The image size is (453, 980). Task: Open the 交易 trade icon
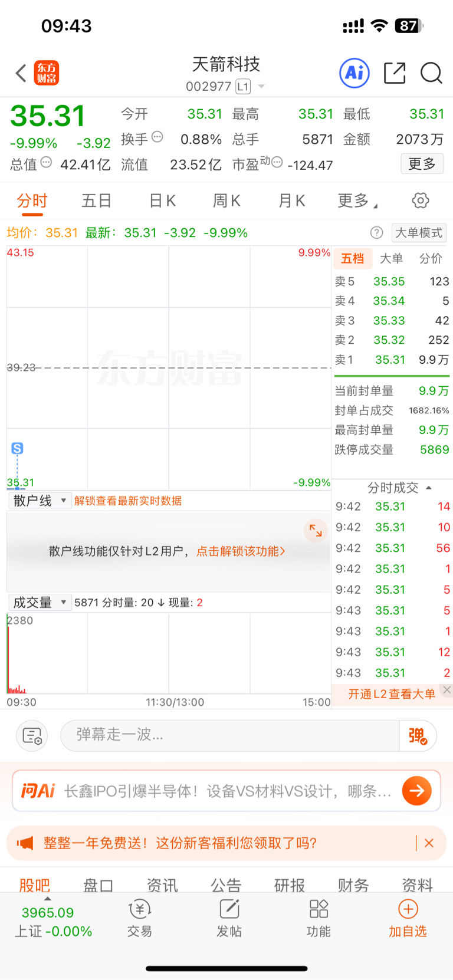pyautogui.click(x=140, y=919)
